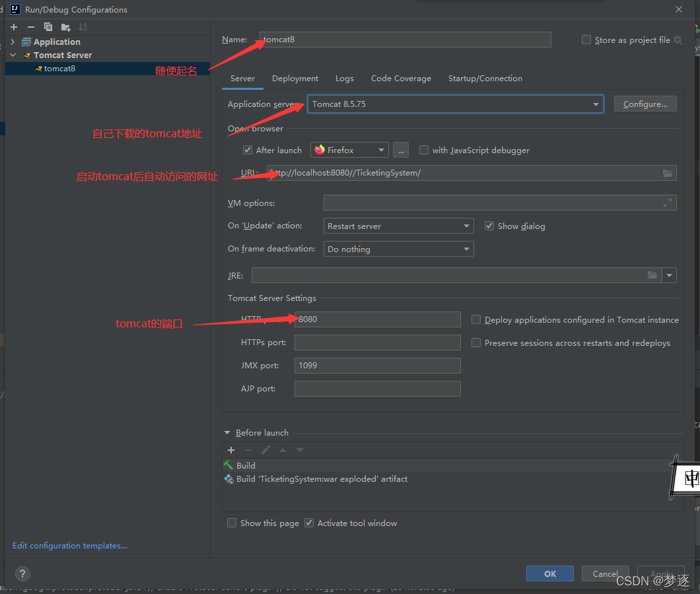
Task: Select the tomcat8 server configuration
Action: click(59, 68)
